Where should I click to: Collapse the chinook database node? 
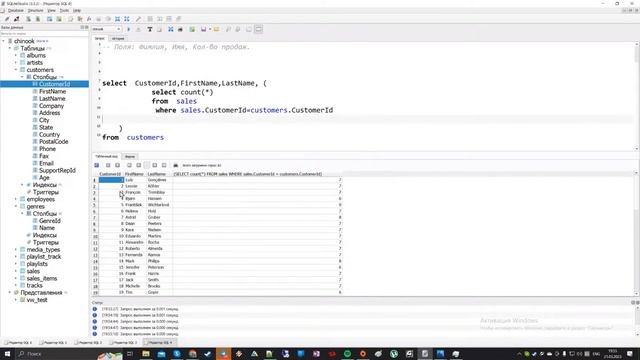[x=4, y=41]
